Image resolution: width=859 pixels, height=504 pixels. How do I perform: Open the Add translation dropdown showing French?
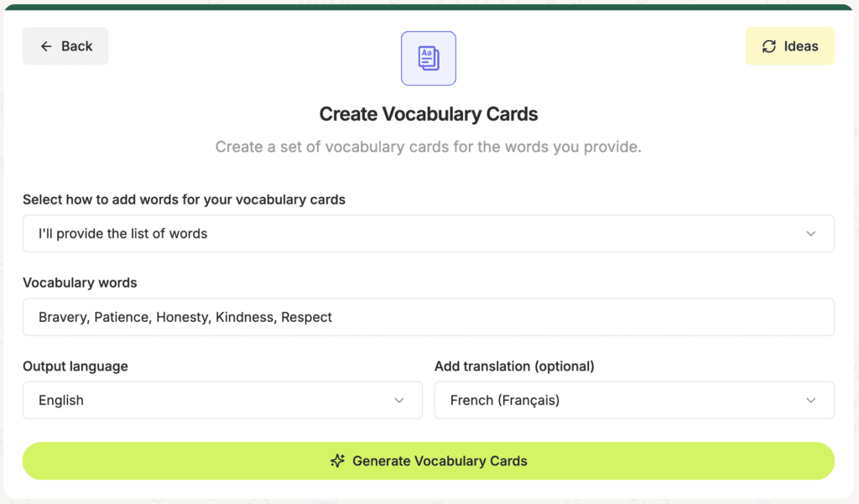tap(634, 401)
